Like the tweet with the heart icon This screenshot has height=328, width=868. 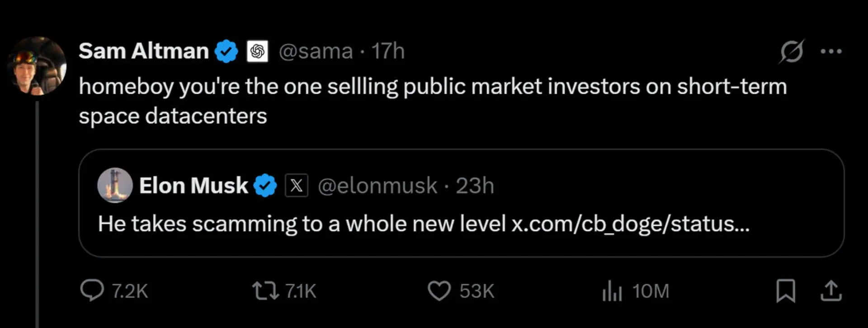439,291
